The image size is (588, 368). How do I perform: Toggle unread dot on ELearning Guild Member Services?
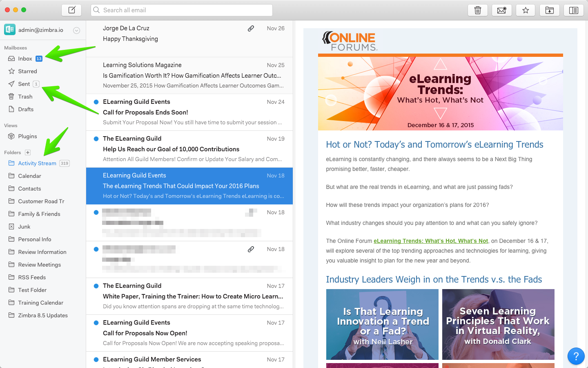pos(96,359)
